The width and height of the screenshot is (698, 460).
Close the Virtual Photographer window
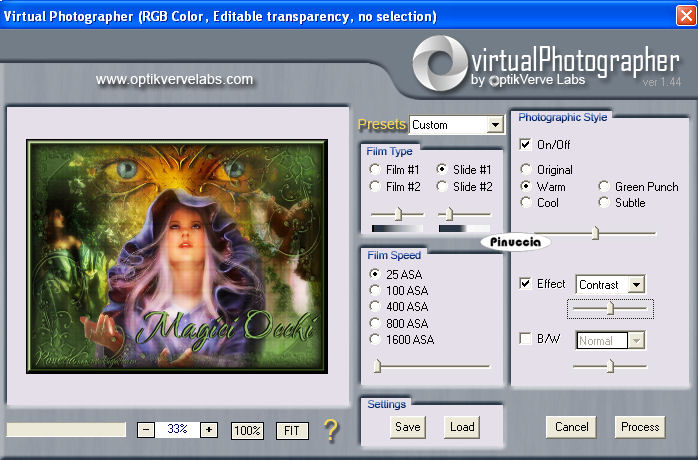(x=686, y=16)
